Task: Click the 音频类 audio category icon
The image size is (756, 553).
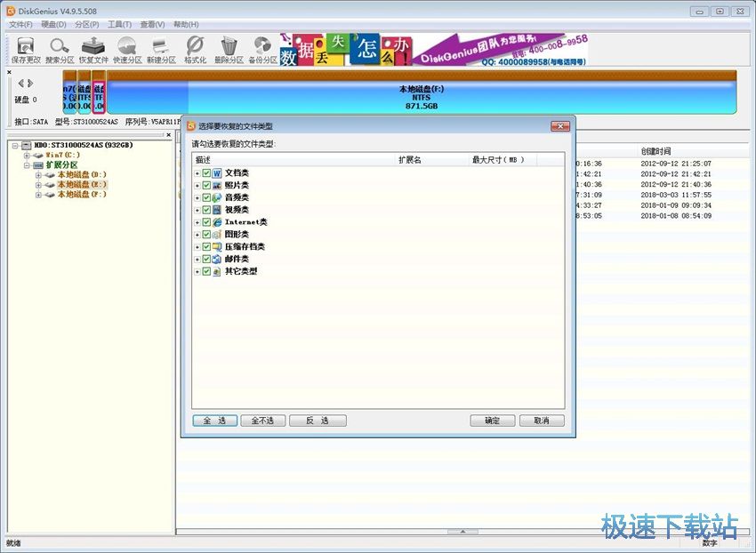Action: pyautogui.click(x=217, y=197)
